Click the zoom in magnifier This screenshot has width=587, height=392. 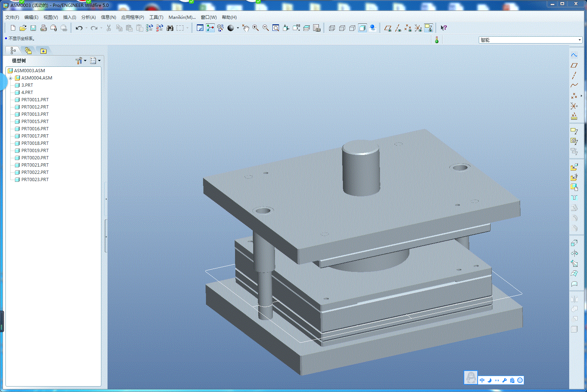(x=255, y=28)
